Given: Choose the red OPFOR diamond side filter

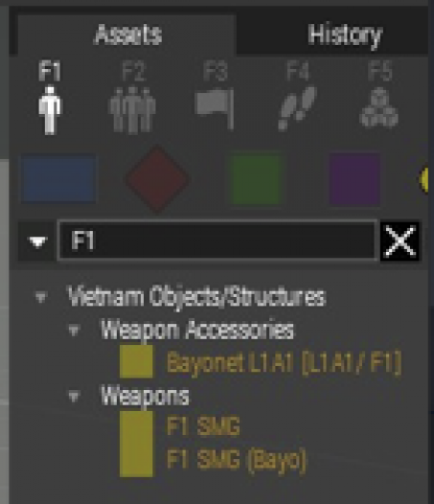Looking at the screenshot, I should coord(157,179).
